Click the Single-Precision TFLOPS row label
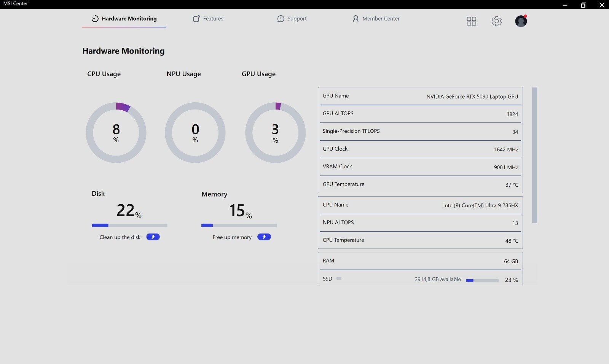 [x=351, y=131]
